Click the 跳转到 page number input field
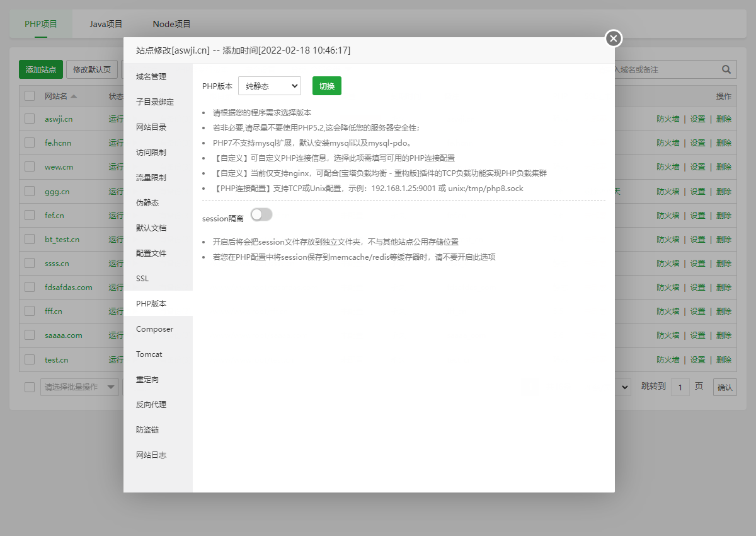The image size is (756, 536). point(680,387)
